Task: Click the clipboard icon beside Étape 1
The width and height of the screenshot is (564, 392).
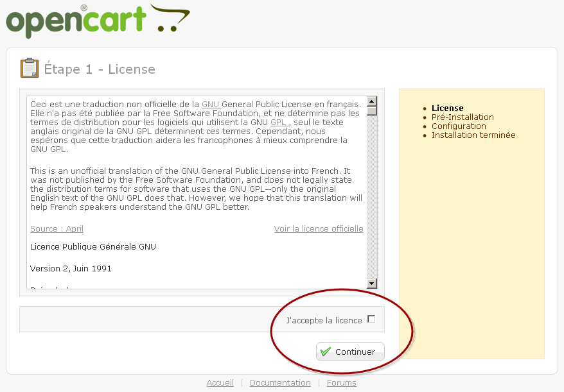Action: (30, 68)
